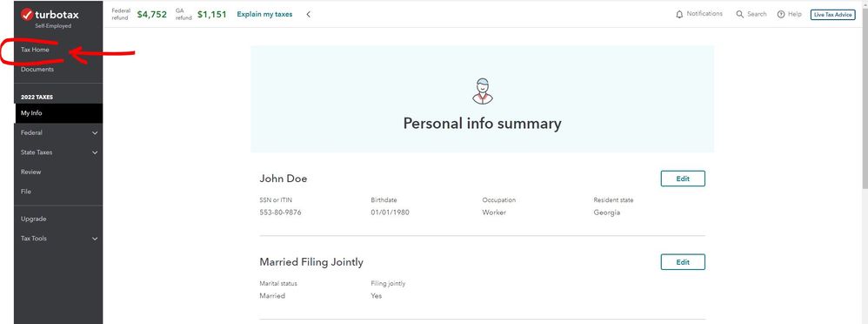This screenshot has width=868, height=324.
Task: Open the State Taxes sidebar item
Action: (x=58, y=152)
